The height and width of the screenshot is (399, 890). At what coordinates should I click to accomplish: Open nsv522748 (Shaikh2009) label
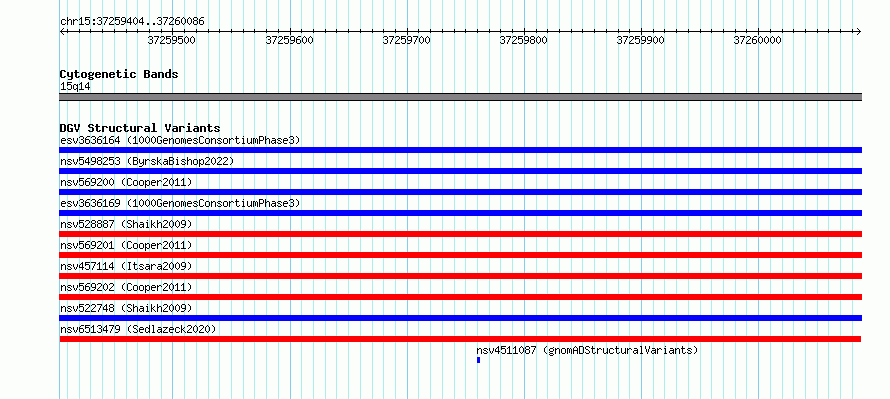coord(126,308)
